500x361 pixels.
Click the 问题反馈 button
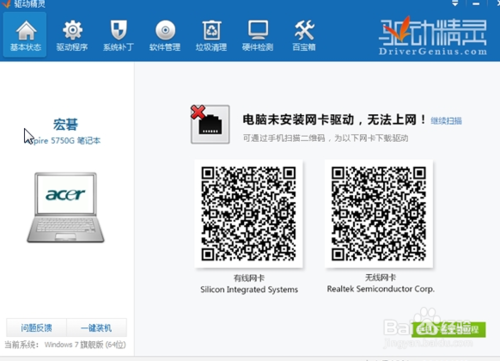36,328
